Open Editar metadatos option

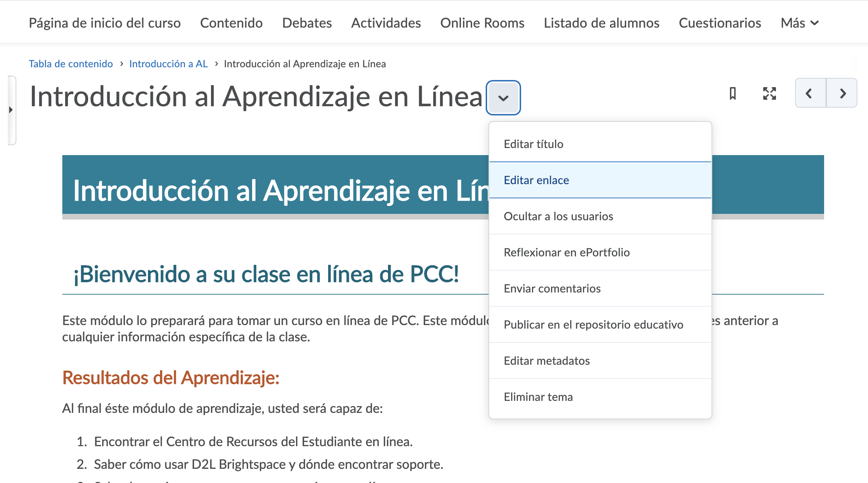click(546, 361)
